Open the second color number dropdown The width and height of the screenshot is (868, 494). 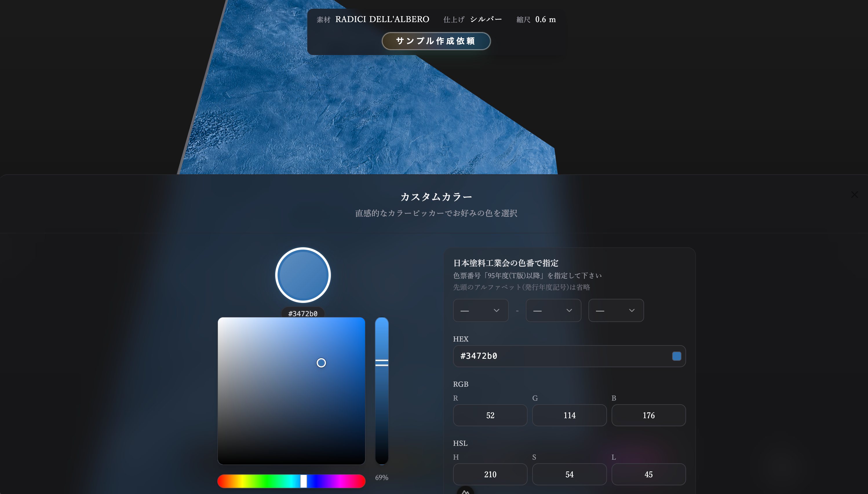[553, 310]
